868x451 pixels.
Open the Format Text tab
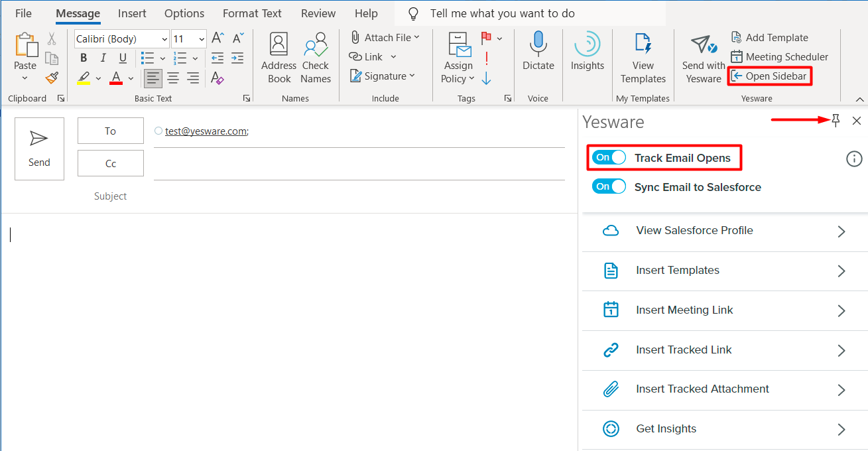252,13
